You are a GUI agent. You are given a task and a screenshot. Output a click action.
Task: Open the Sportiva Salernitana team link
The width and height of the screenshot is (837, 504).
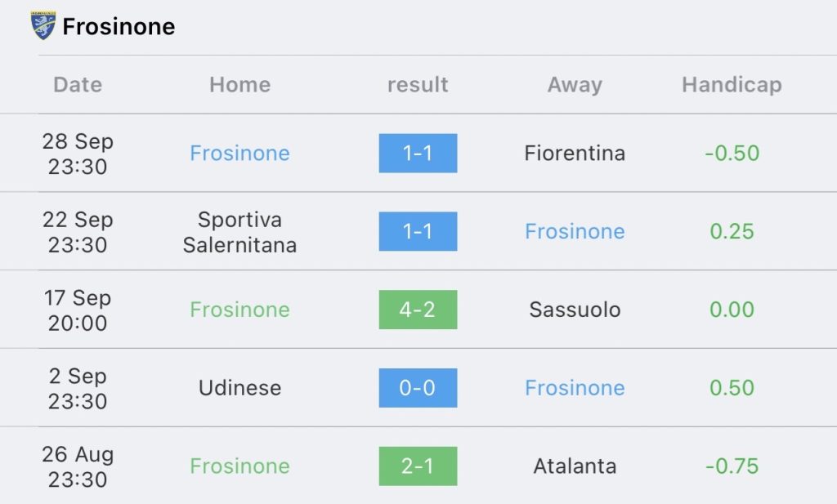click(x=239, y=232)
